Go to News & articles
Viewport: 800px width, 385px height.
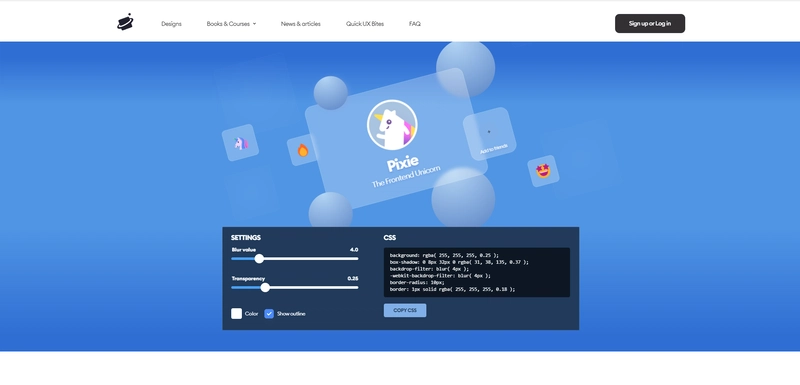301,24
